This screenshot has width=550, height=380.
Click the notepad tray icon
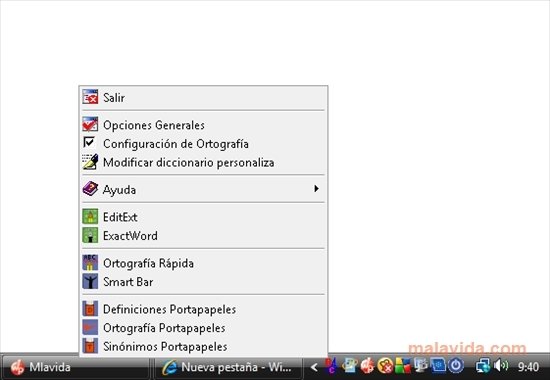350,366
